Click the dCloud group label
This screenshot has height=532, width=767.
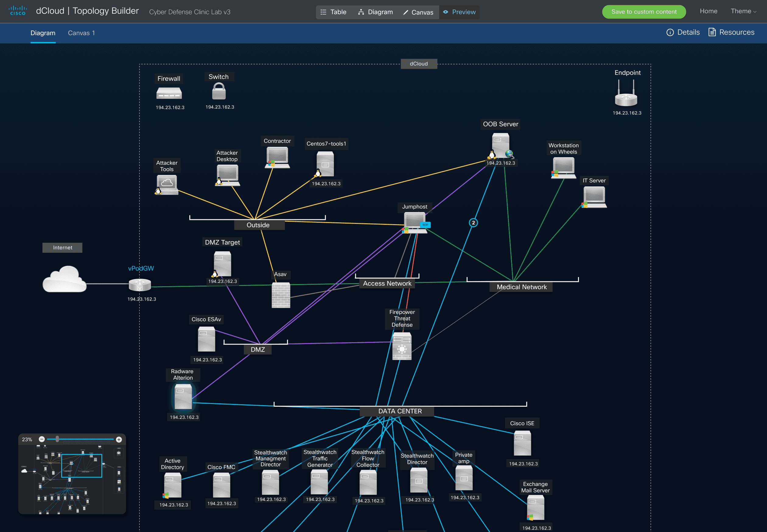pyautogui.click(x=419, y=64)
